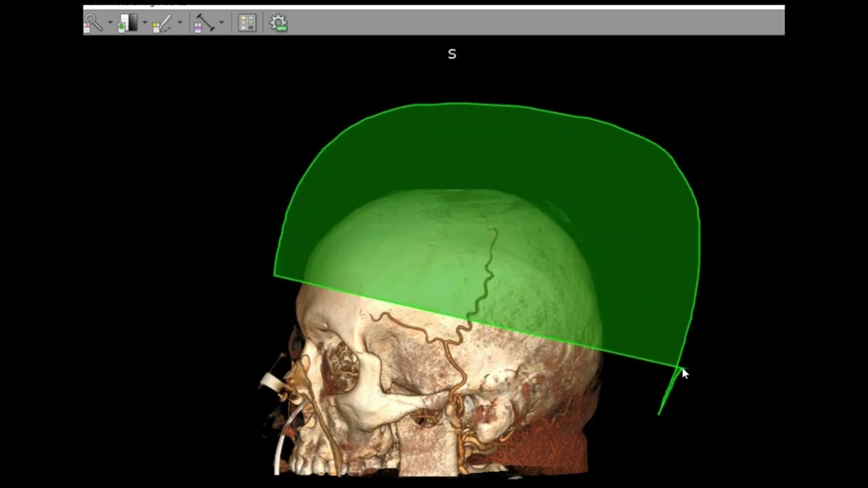868x488 pixels.
Task: Open the zoom tool dropdown arrow
Action: [110, 23]
